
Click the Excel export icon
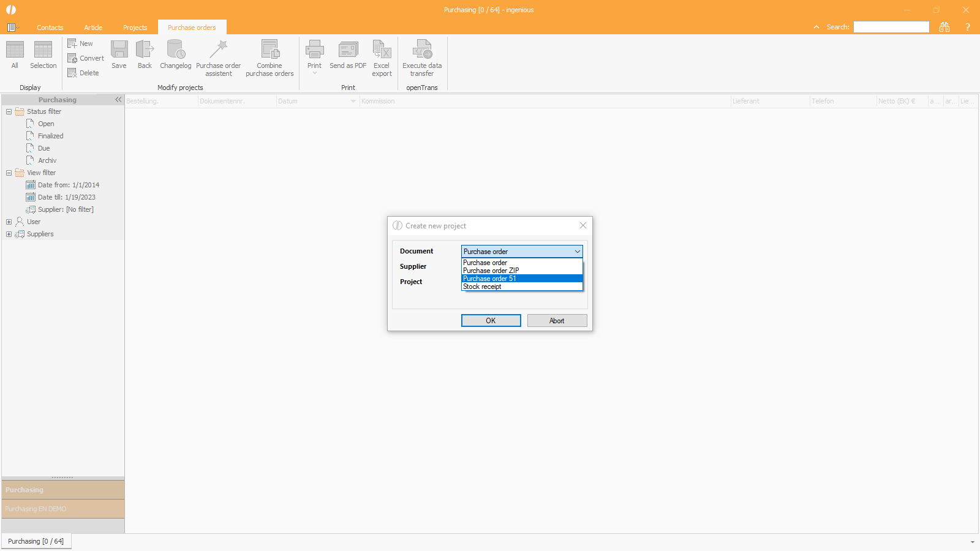[x=382, y=50]
